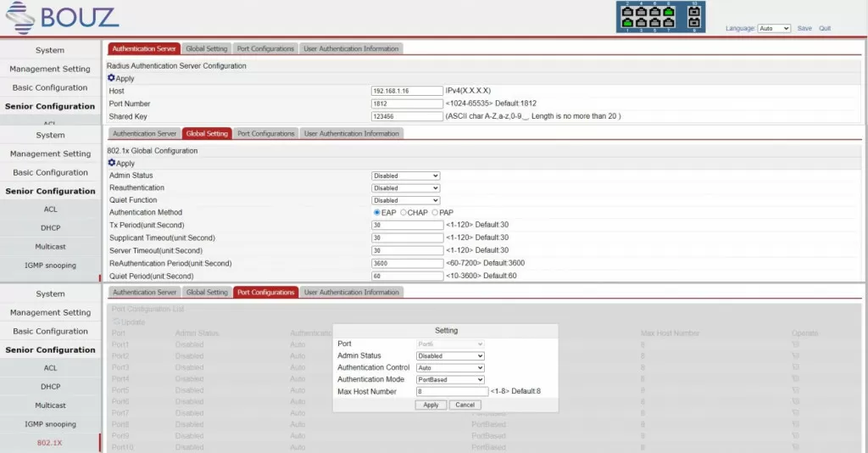Open the global Admin Status dropdown
The width and height of the screenshot is (868, 453).
tap(406, 176)
